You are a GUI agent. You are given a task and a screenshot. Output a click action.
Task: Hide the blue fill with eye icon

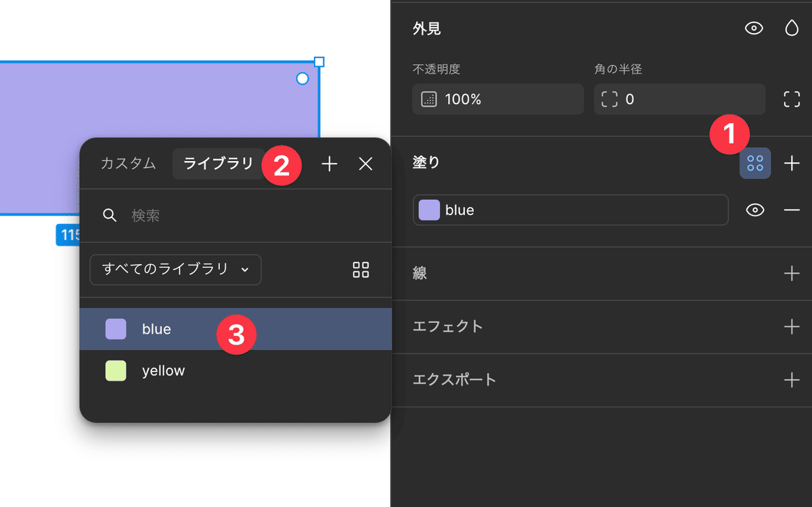[754, 210]
